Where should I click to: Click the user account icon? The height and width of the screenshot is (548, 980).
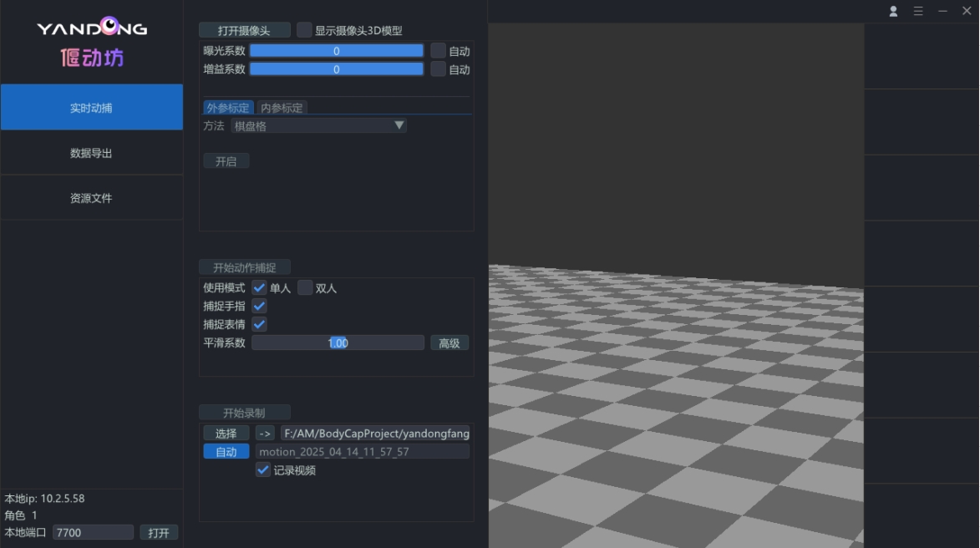894,11
